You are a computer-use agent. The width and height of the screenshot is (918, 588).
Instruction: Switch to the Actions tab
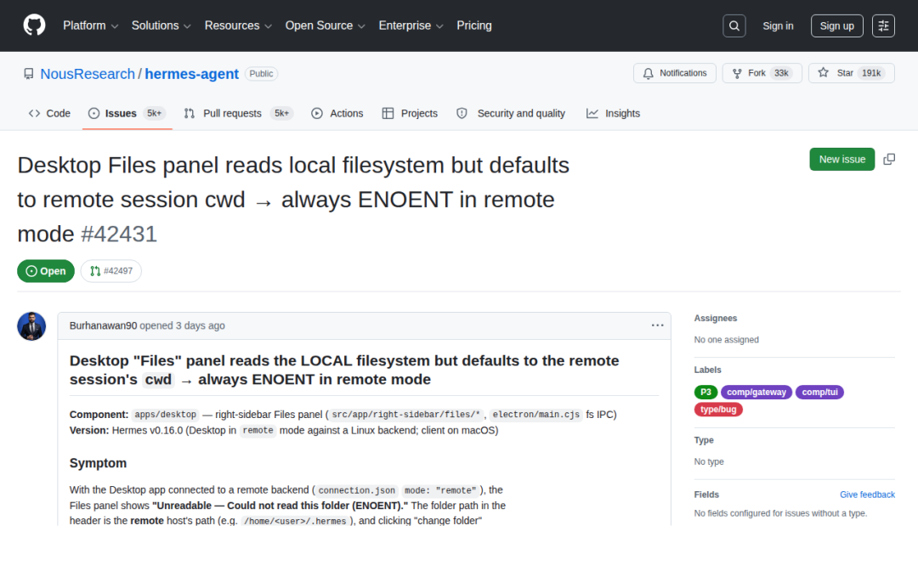[x=337, y=114]
